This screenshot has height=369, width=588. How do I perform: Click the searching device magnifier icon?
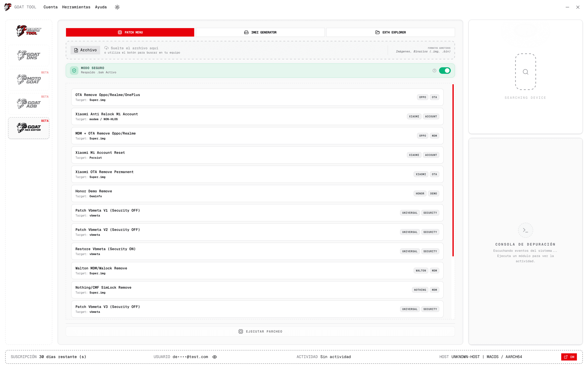point(525,72)
